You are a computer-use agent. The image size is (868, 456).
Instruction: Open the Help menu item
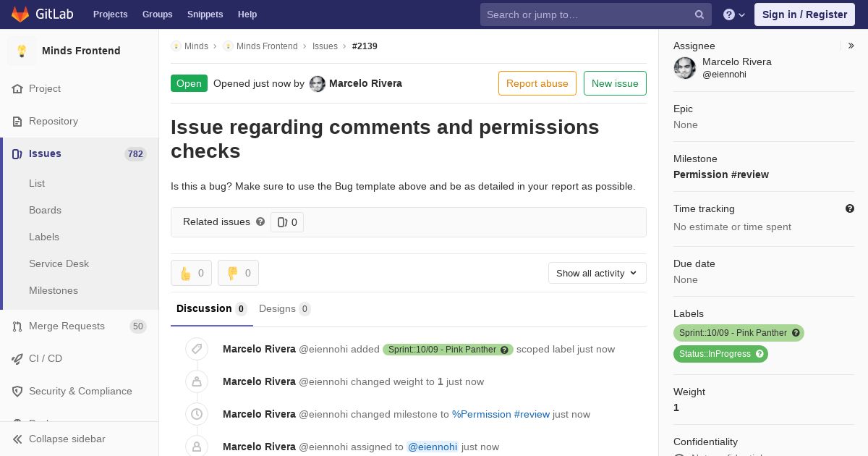point(247,14)
